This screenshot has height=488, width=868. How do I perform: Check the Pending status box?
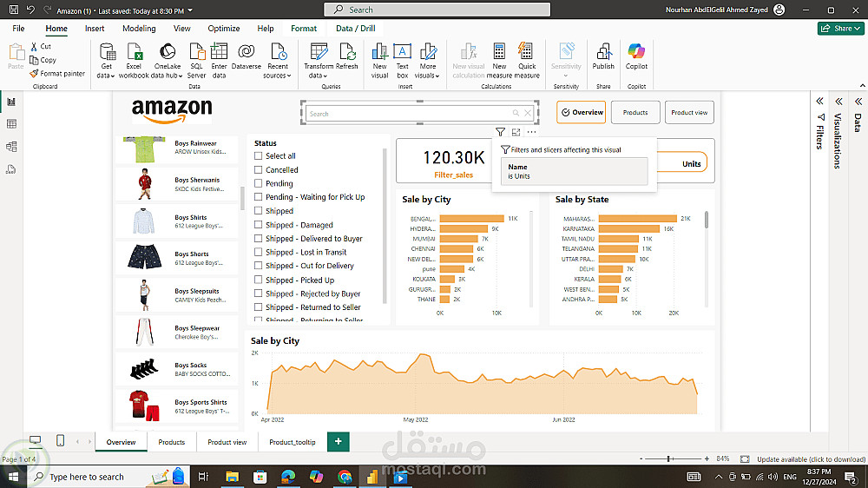pyautogui.click(x=258, y=183)
